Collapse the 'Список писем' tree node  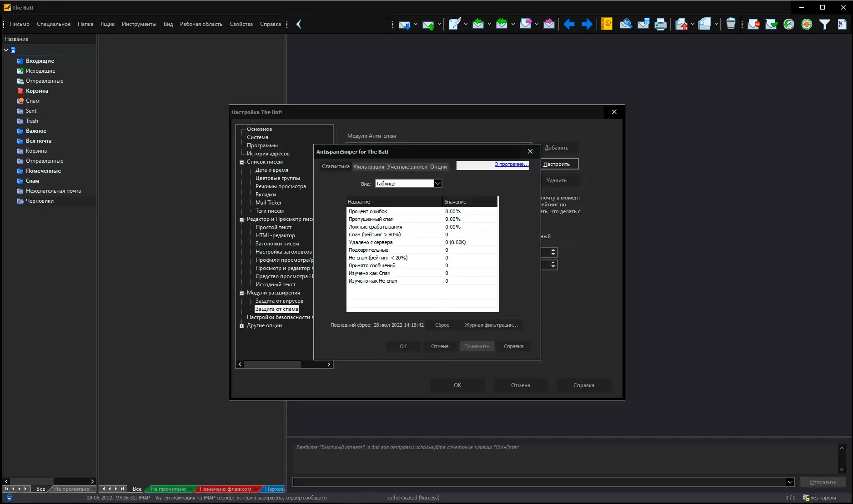[242, 162]
